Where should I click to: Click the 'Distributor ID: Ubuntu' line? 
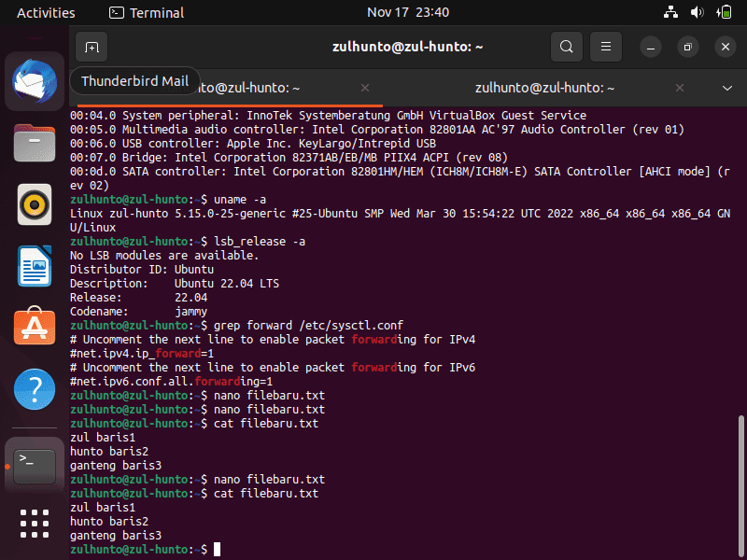[142, 270]
